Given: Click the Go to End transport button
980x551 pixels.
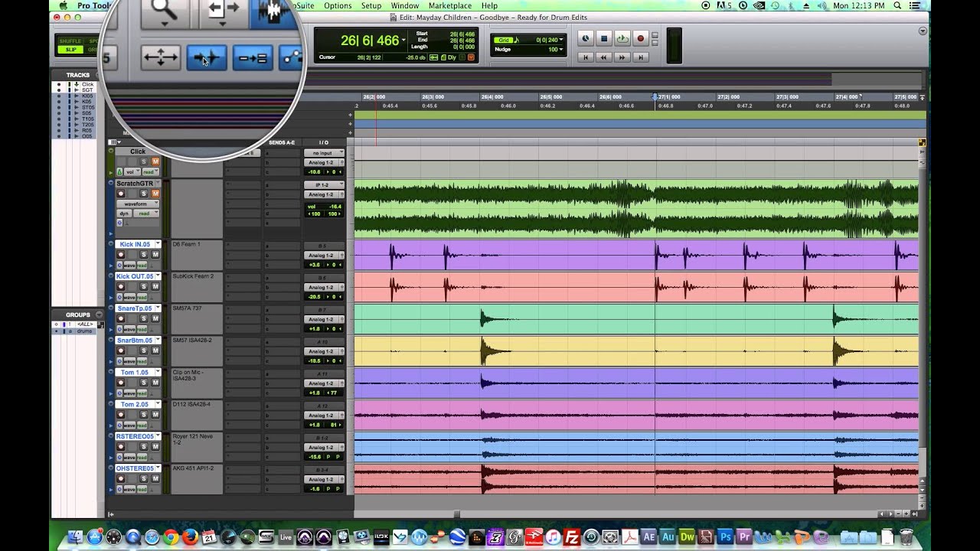Looking at the screenshot, I should pyautogui.click(x=641, y=57).
